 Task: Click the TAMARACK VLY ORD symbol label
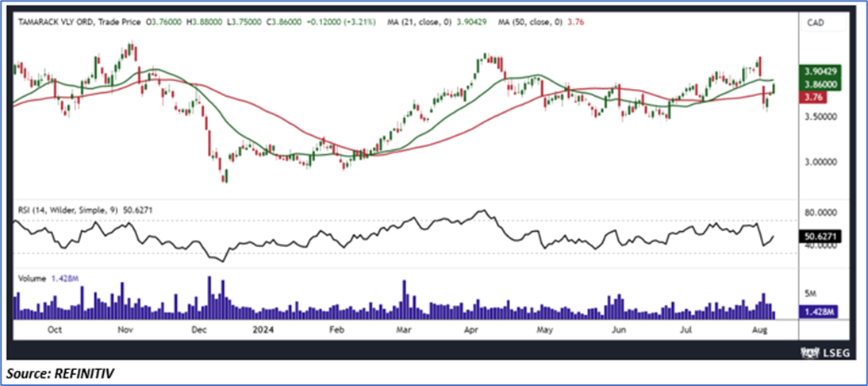50,22
